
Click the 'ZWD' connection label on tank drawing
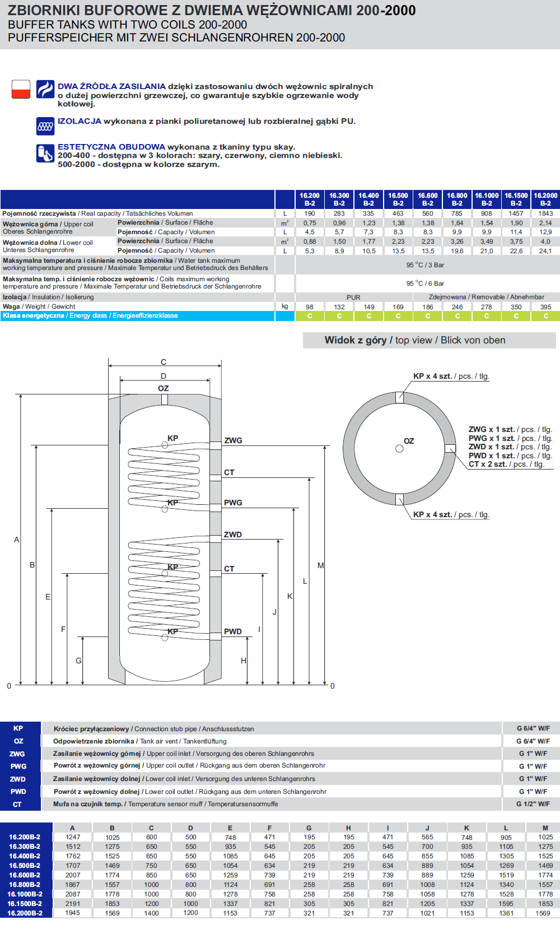pyautogui.click(x=233, y=535)
